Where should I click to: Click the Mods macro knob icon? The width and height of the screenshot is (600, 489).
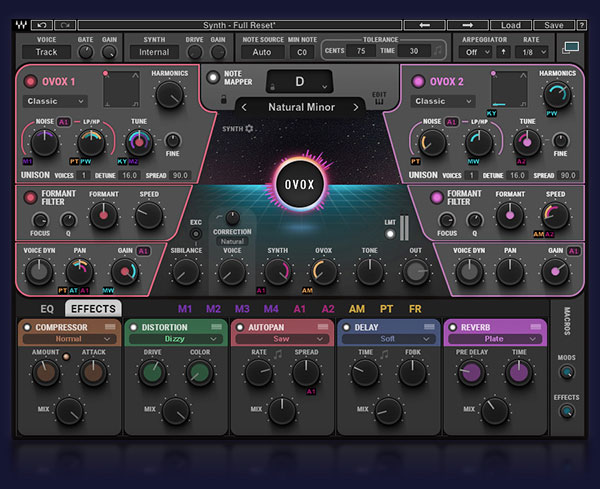567,372
